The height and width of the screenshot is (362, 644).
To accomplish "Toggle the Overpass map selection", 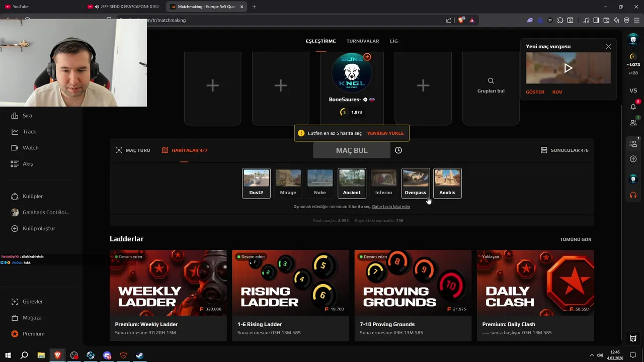I will point(416,183).
